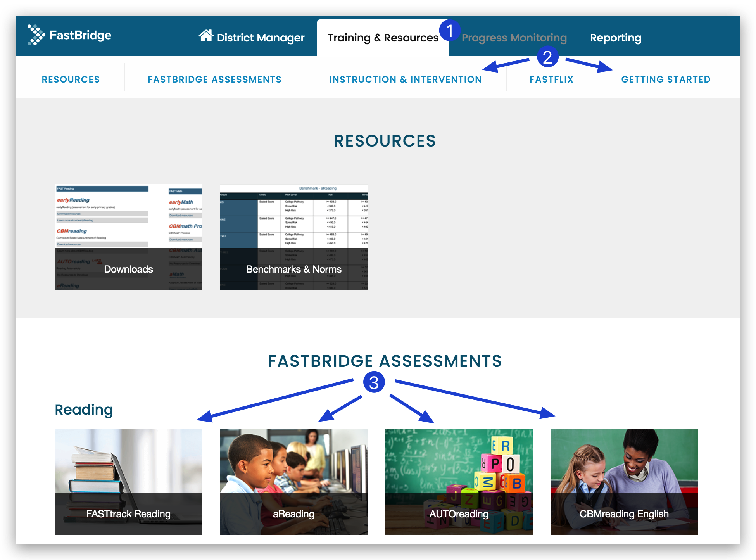Viewport: 756px width, 560px height.
Task: Click the home icon beside District Manager
Action: [206, 36]
